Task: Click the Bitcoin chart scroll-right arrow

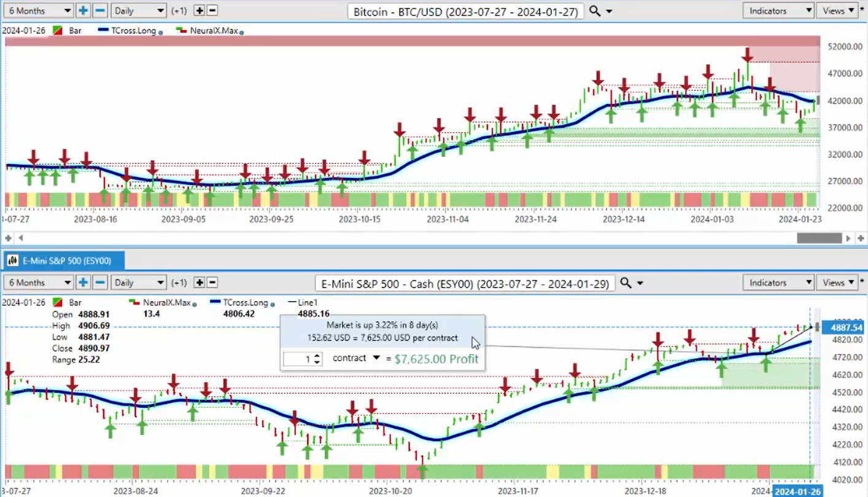Action: 848,238
